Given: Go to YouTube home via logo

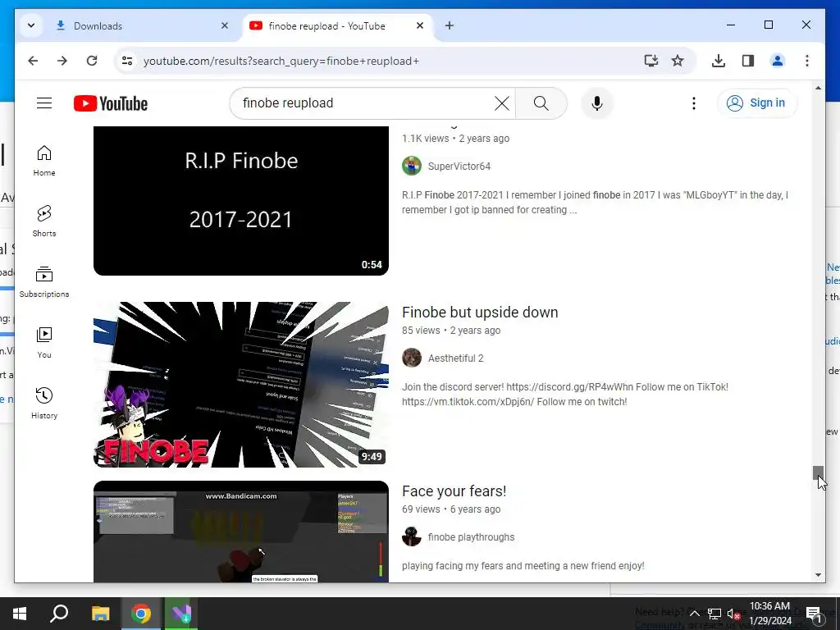Looking at the screenshot, I should 111,103.
